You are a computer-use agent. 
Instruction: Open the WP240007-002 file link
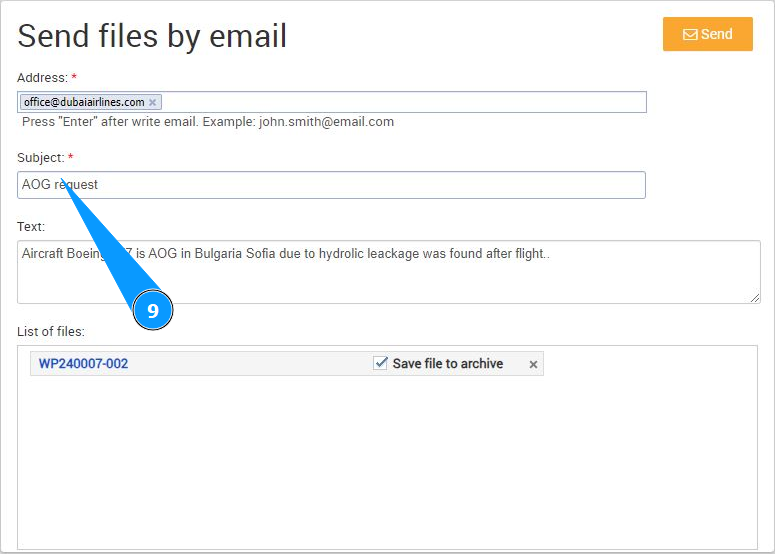click(83, 364)
